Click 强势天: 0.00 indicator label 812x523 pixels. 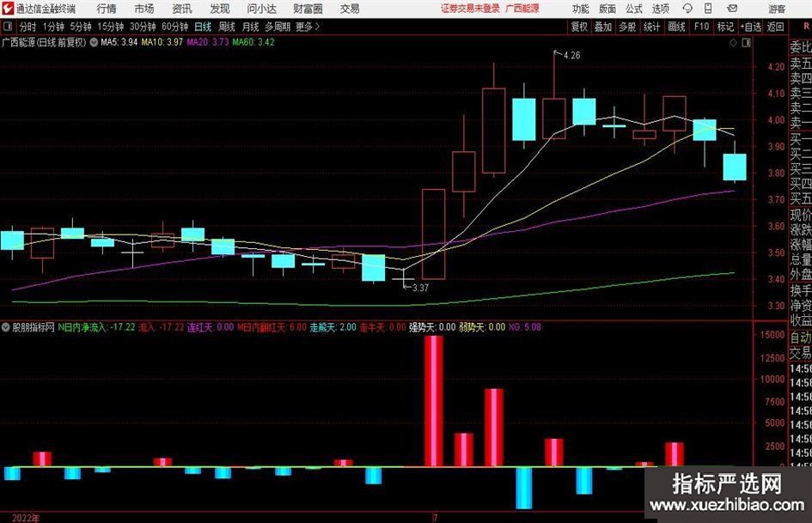click(x=432, y=326)
